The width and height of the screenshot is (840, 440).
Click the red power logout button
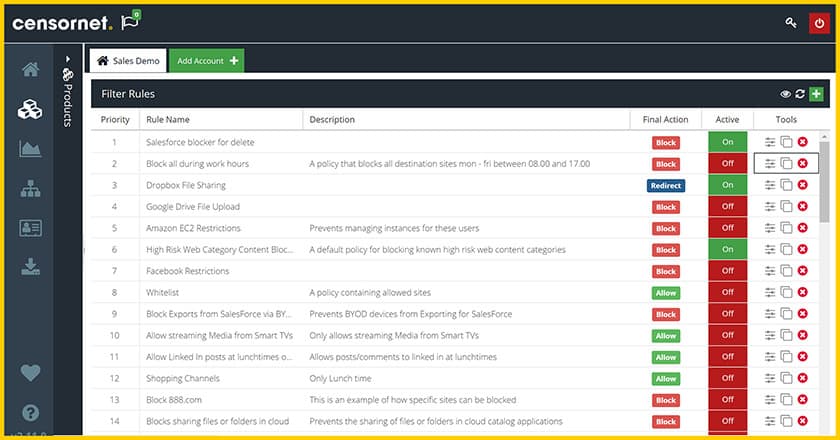[819, 23]
